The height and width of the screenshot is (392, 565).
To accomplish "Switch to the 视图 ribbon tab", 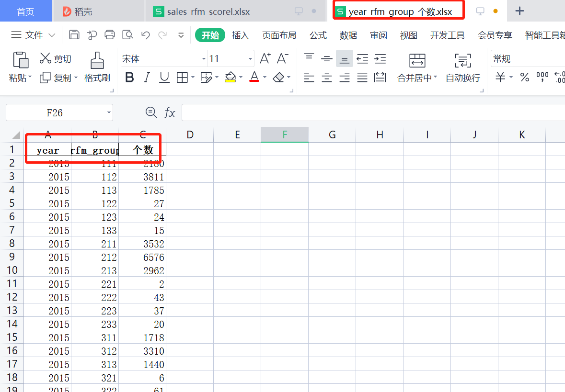I will click(409, 35).
